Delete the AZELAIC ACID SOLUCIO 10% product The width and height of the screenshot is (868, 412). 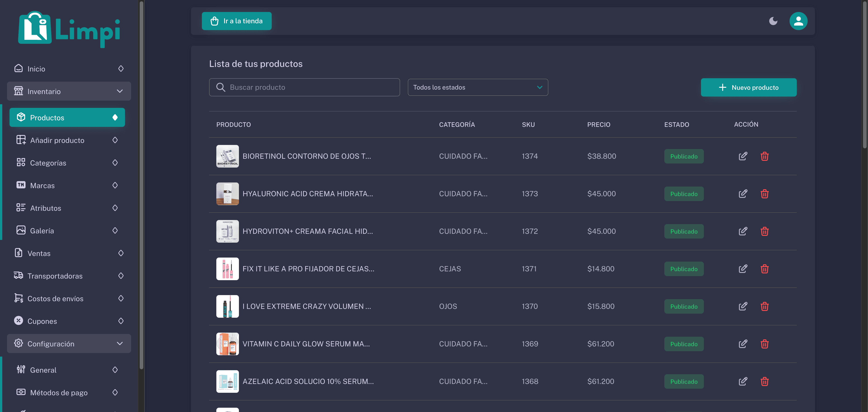point(764,381)
